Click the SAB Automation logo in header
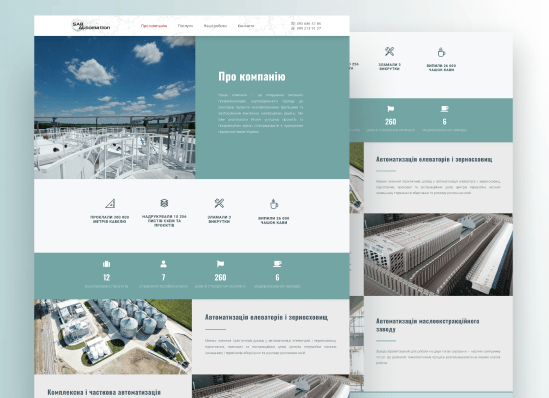549x398 pixels. (91, 26)
